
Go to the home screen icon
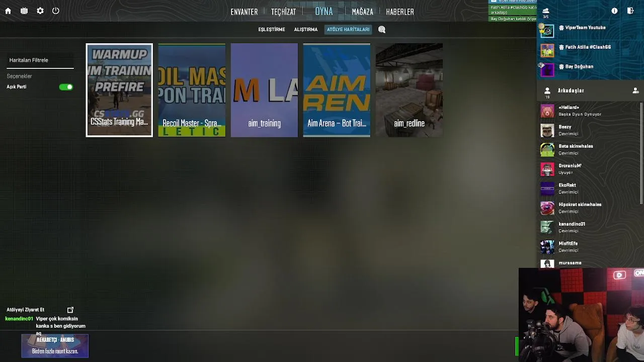tap(8, 11)
